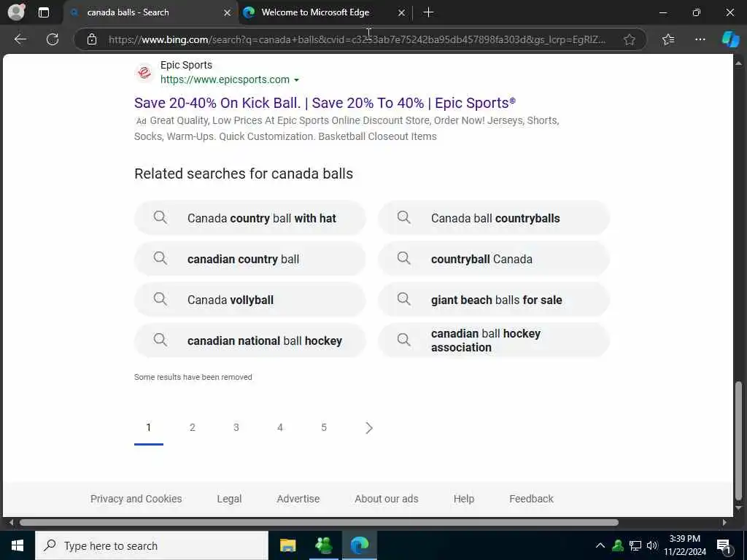The height and width of the screenshot is (560, 747).
Task: Search Canada country ball with hat
Action: 250,218
